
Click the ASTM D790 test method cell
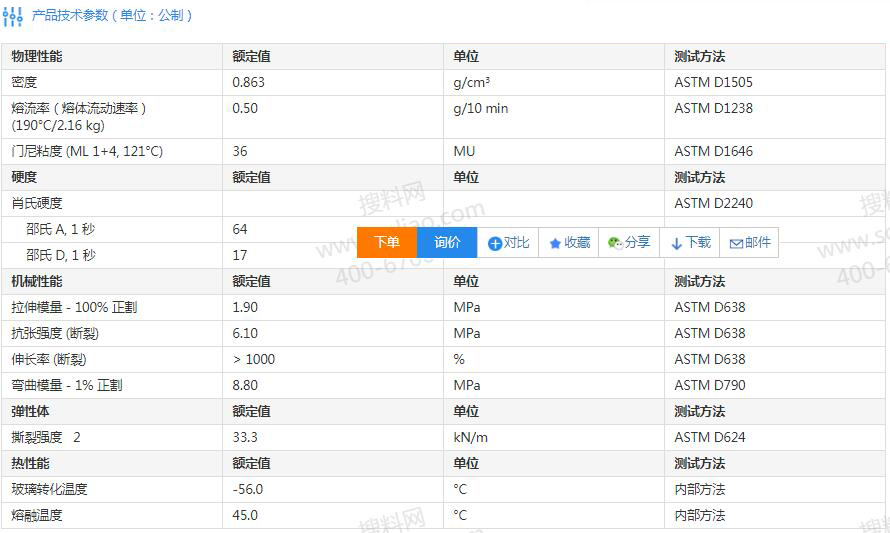[x=709, y=386]
